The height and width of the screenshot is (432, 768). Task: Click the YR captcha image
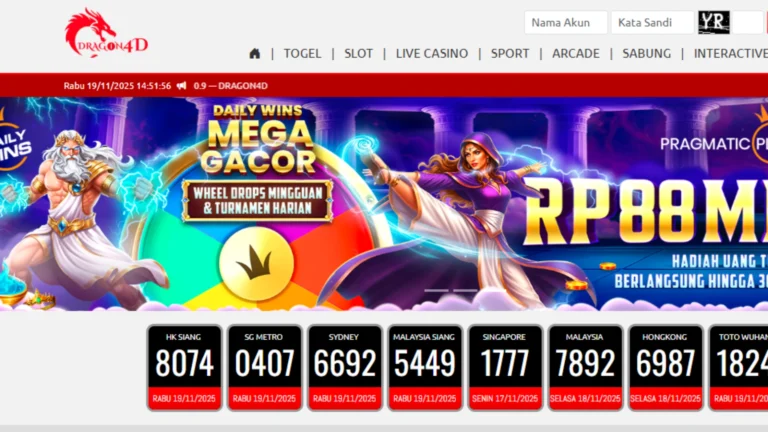pos(714,23)
